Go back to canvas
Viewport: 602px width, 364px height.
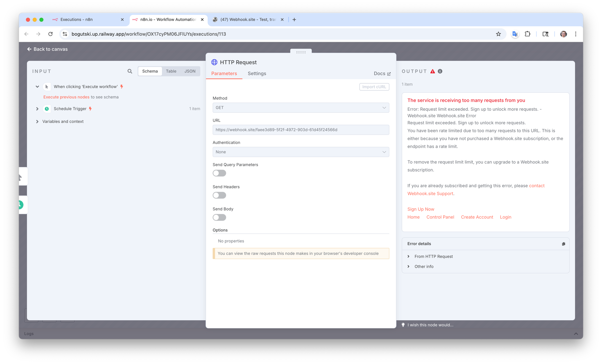click(x=47, y=49)
